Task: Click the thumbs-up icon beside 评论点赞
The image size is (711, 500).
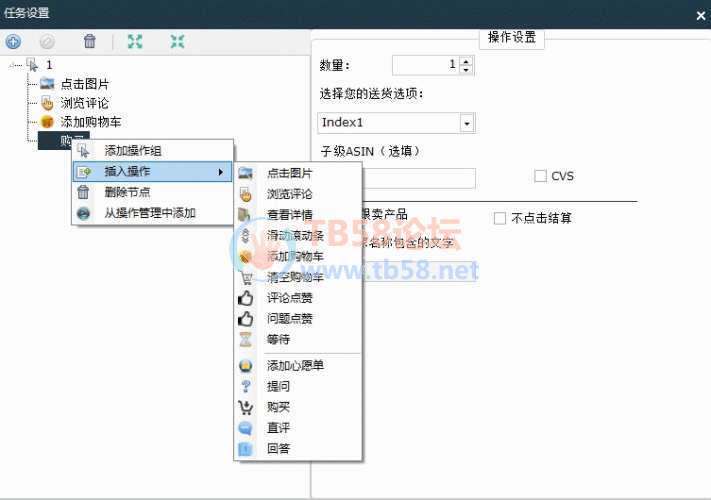Action: point(245,297)
